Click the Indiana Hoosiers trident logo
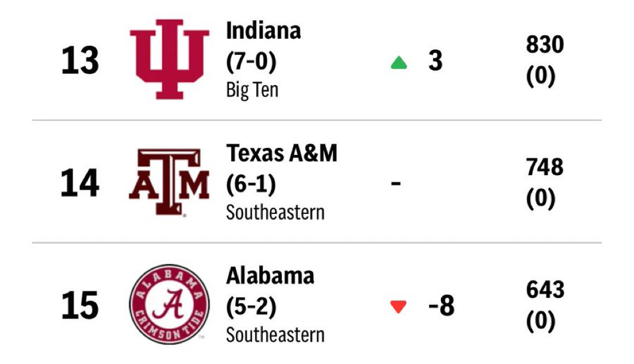The image size is (634, 364). pos(169,59)
